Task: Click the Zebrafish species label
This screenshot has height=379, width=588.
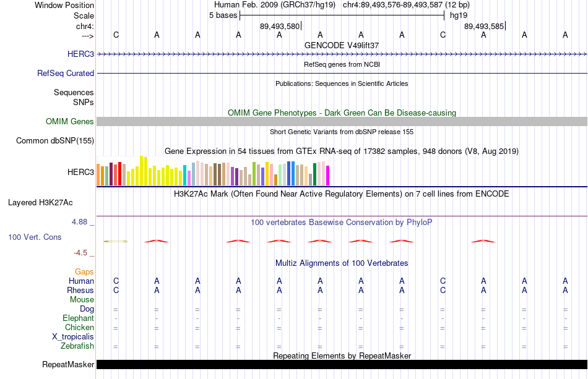Action: 77,346
